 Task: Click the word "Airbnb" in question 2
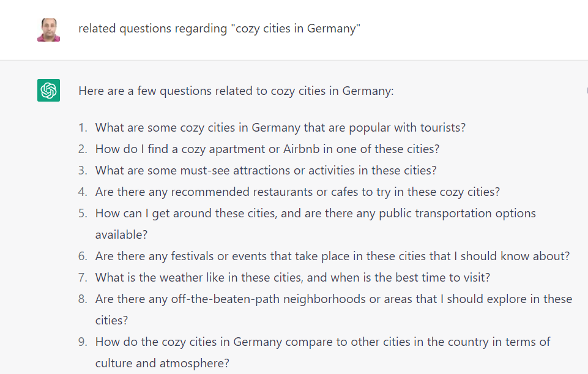coord(303,149)
